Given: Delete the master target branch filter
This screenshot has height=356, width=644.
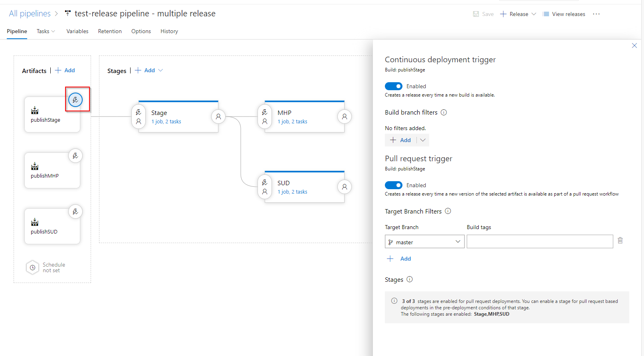Looking at the screenshot, I should click(x=620, y=240).
